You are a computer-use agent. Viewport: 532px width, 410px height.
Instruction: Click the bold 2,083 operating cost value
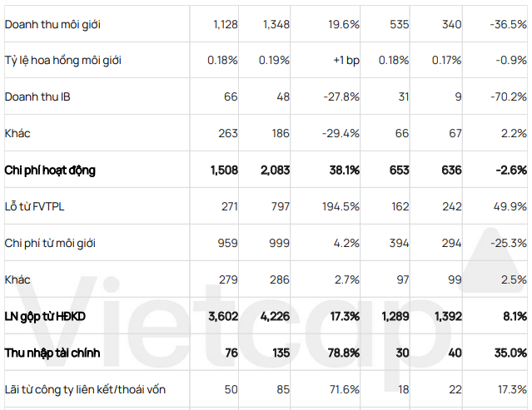pyautogui.click(x=276, y=170)
